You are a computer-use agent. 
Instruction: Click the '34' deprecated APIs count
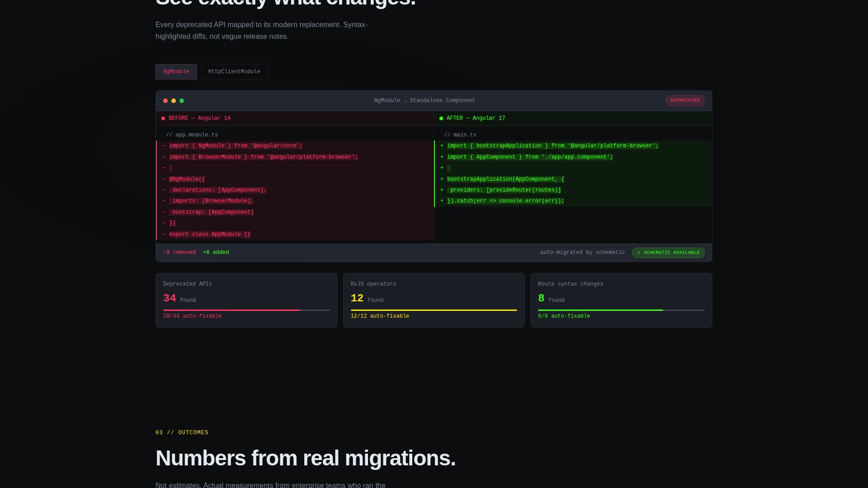170,298
